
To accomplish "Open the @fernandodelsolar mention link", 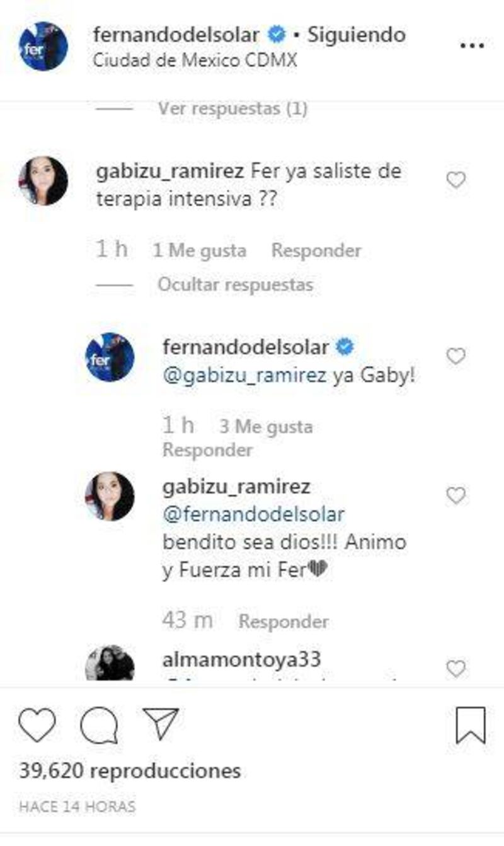I will (254, 514).
